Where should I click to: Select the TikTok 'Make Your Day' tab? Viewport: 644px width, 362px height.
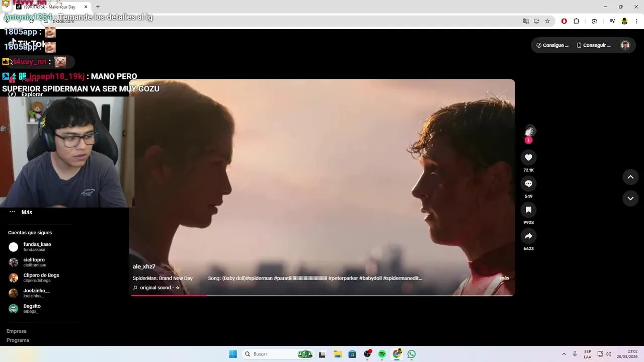pos(50,7)
